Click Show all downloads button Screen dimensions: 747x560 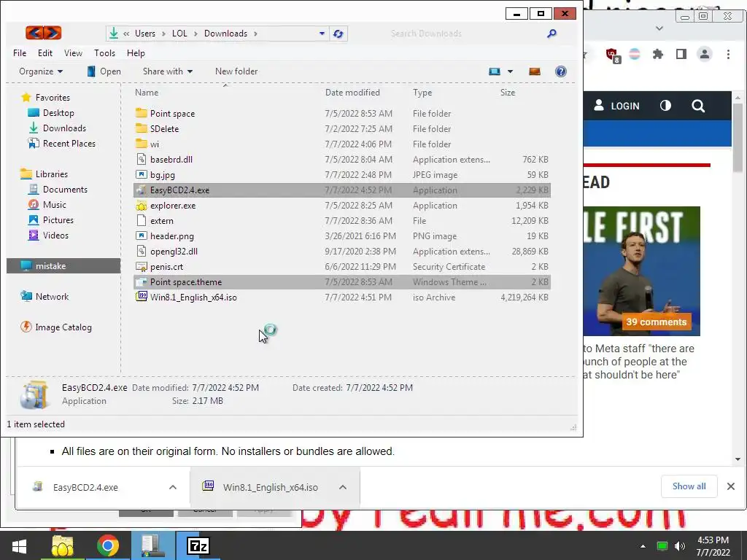click(689, 486)
